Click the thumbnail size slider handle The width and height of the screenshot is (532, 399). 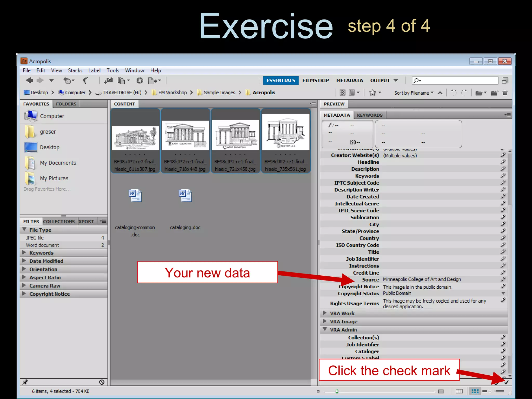tap(337, 391)
